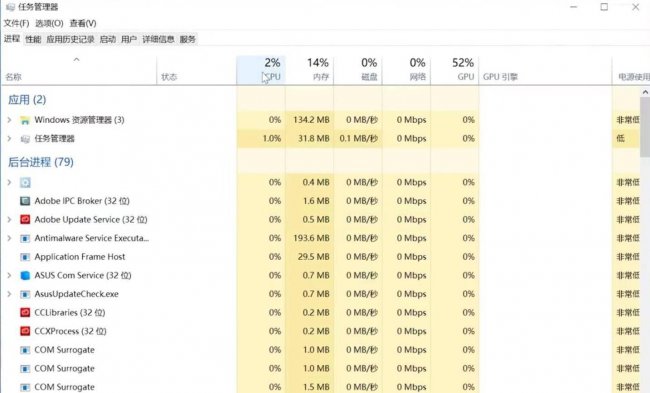Open the 查看(V) menu
650x393 pixels.
pyautogui.click(x=83, y=23)
